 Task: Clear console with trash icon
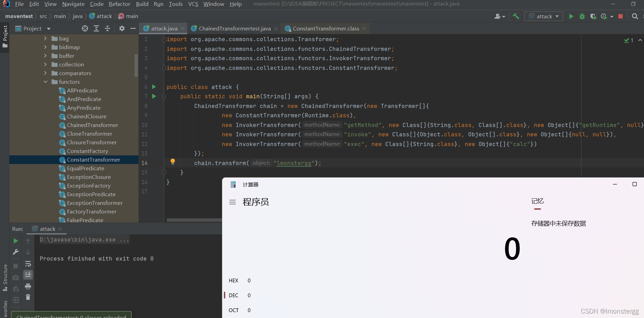pos(28,297)
